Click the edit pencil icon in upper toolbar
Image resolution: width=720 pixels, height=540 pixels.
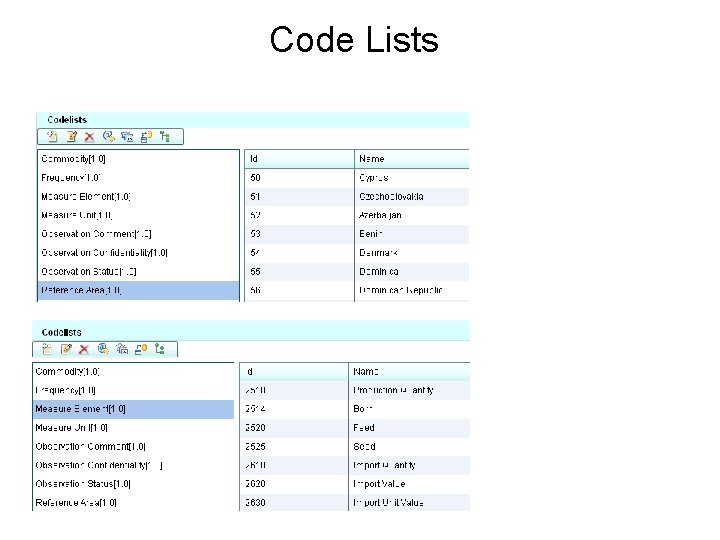click(71, 136)
